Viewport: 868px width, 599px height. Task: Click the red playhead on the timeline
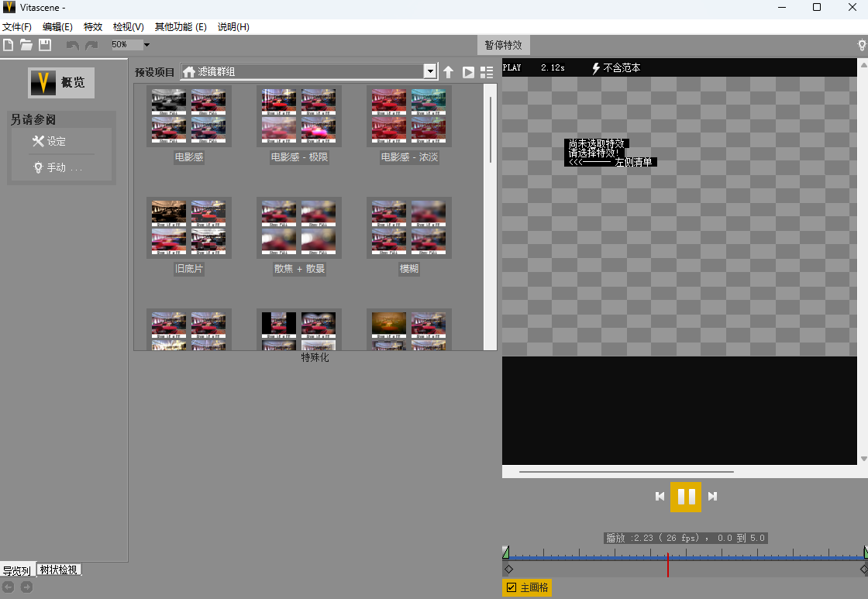tap(667, 565)
